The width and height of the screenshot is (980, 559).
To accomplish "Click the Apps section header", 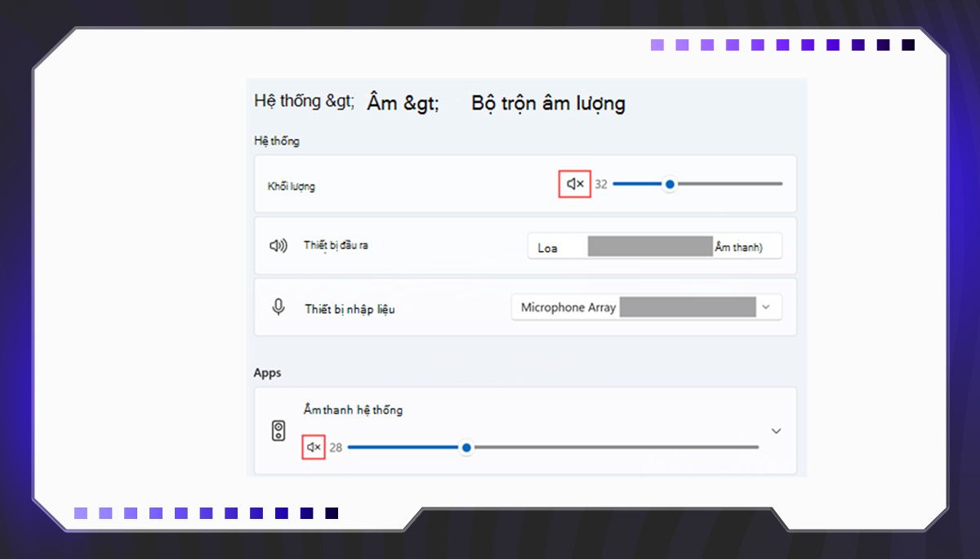I will pos(269,373).
